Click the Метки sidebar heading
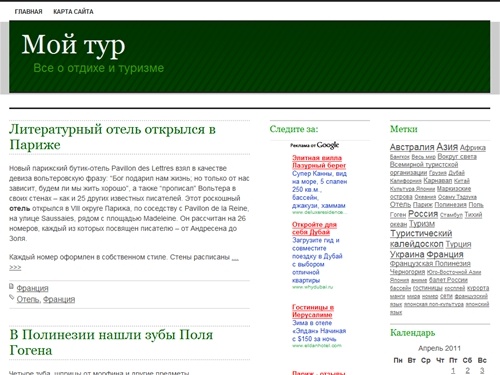The height and width of the screenshot is (375, 500). coord(404,129)
